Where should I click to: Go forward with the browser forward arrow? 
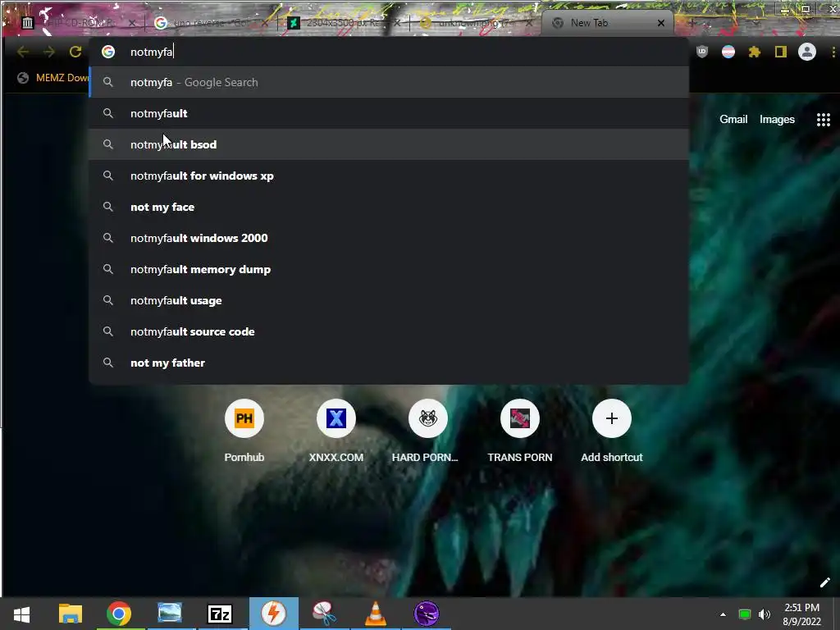[x=48, y=52]
